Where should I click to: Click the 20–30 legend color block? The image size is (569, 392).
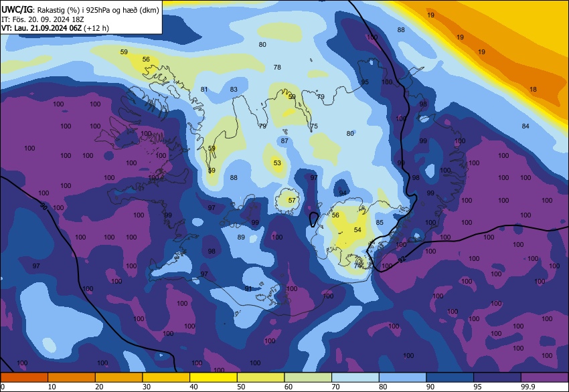118,377
